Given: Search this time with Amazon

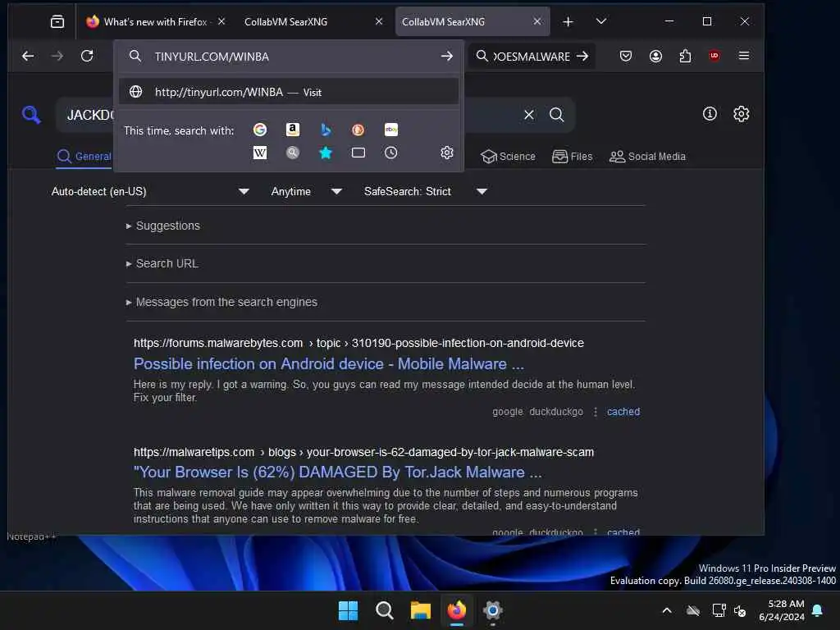Looking at the screenshot, I should click(x=293, y=130).
